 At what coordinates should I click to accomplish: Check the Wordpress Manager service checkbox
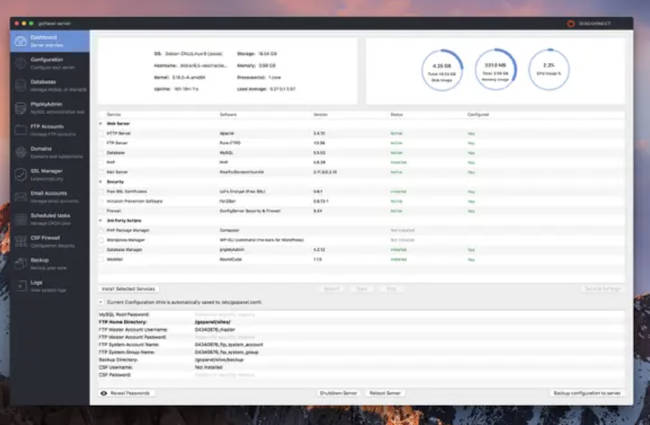coord(100,240)
